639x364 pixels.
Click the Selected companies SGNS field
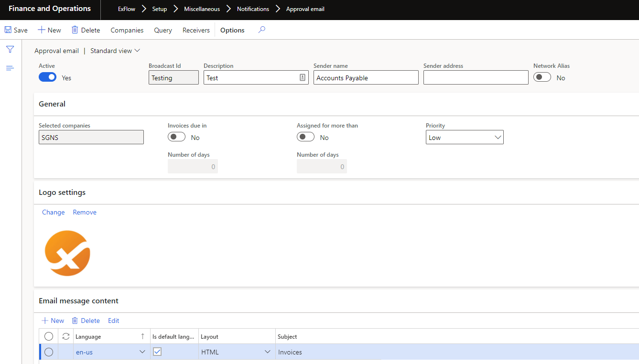point(91,137)
